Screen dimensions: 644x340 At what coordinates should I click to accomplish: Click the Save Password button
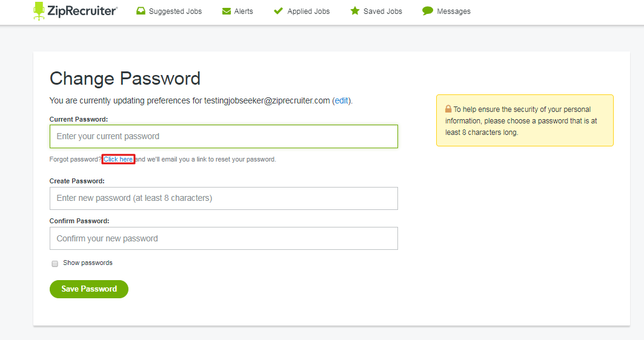[x=89, y=289]
